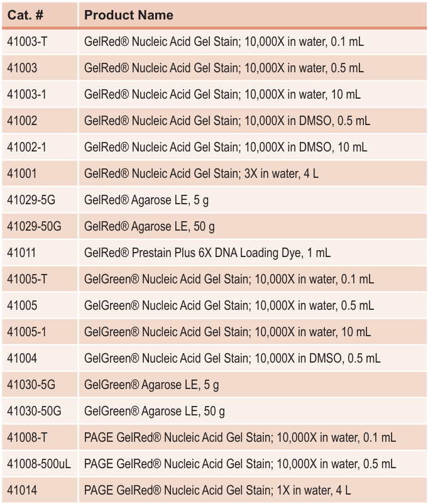
Task: Click the Cat. # column header
Action: click(x=25, y=15)
